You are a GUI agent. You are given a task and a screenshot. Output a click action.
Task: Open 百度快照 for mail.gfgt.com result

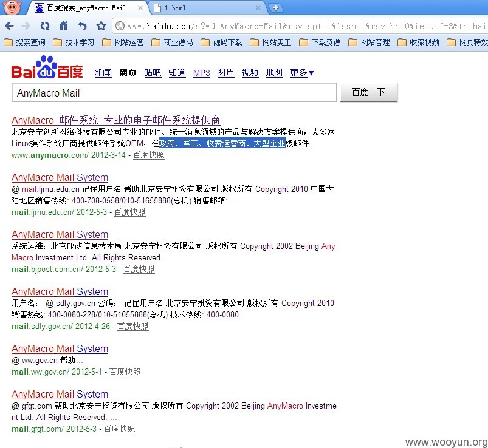pyautogui.click(x=120, y=429)
